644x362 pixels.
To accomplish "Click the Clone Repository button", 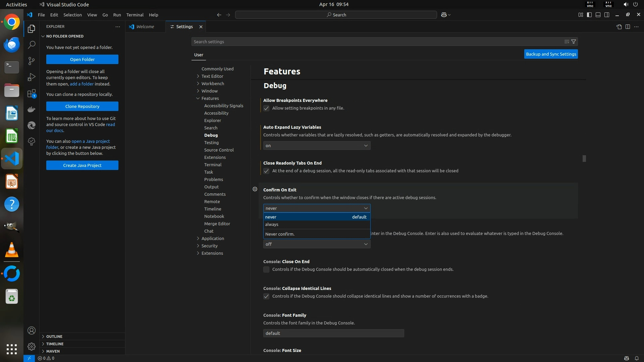I will (x=82, y=106).
